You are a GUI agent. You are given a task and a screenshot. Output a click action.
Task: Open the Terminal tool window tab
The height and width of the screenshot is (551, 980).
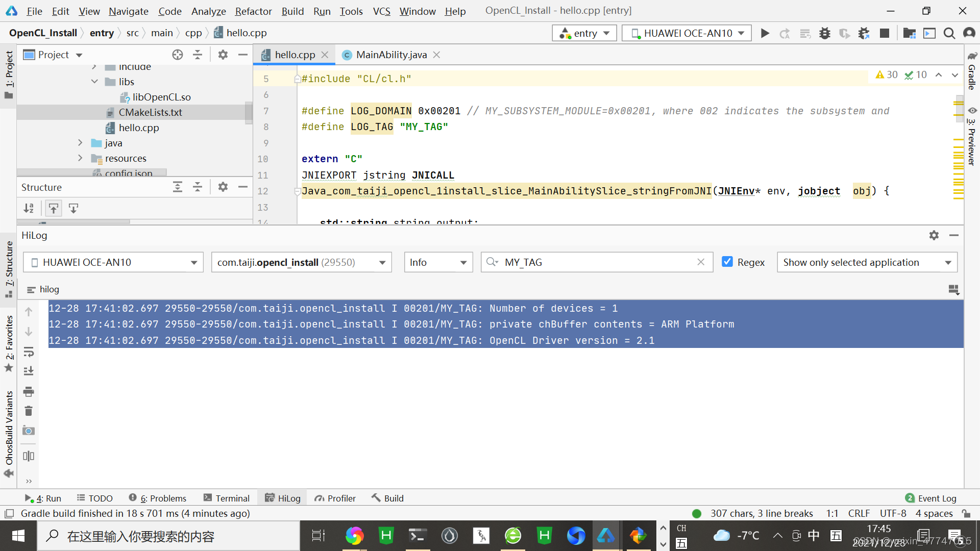coord(227,498)
